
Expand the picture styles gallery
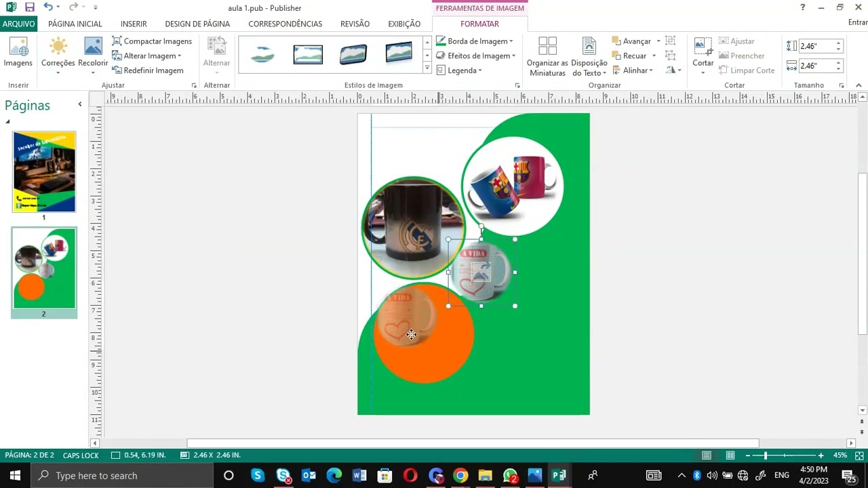coord(427,68)
